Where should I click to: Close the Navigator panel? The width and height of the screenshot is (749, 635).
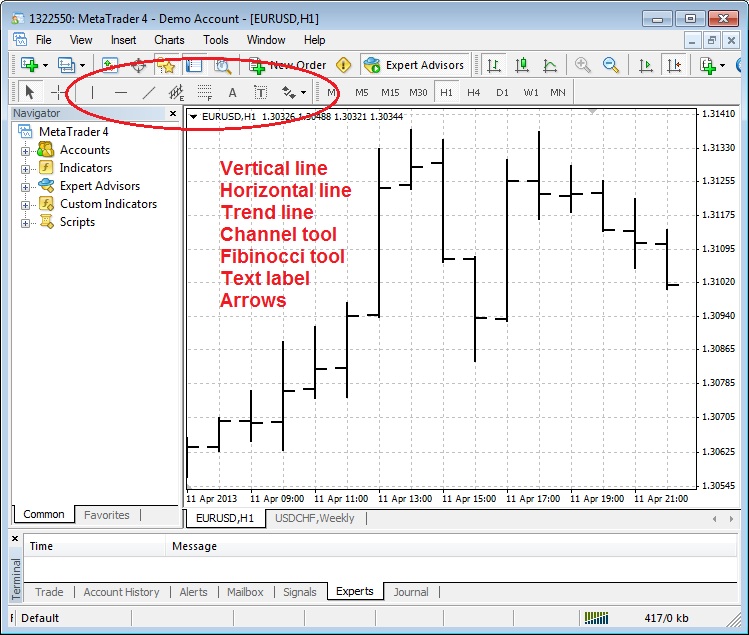(173, 113)
